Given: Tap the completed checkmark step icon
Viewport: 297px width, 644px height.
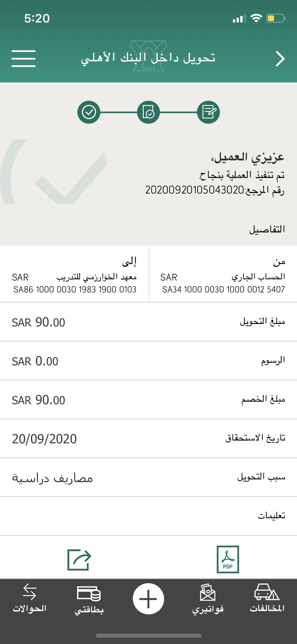Looking at the screenshot, I should tap(89, 112).
